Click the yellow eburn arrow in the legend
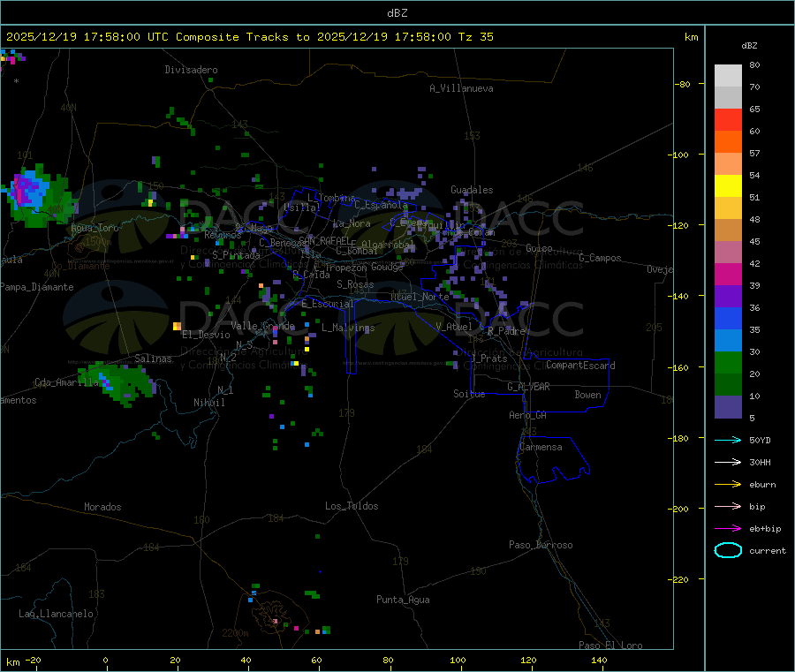 click(x=728, y=484)
